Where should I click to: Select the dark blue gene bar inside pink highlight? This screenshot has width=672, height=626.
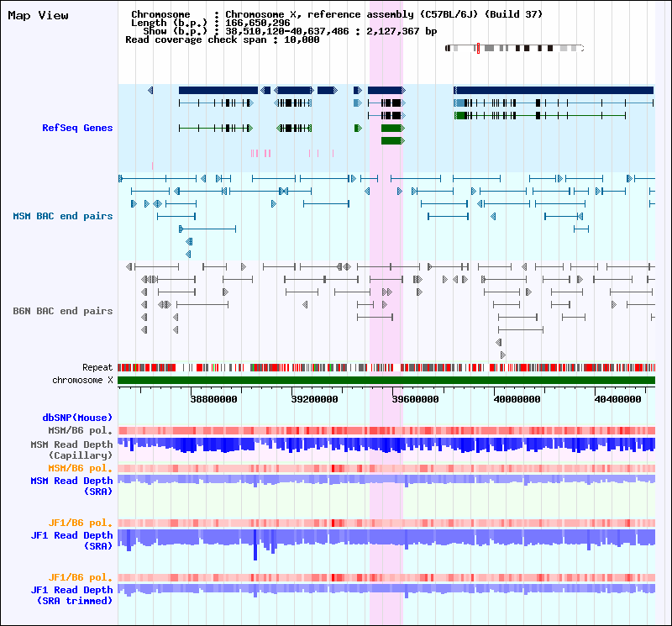point(386,90)
